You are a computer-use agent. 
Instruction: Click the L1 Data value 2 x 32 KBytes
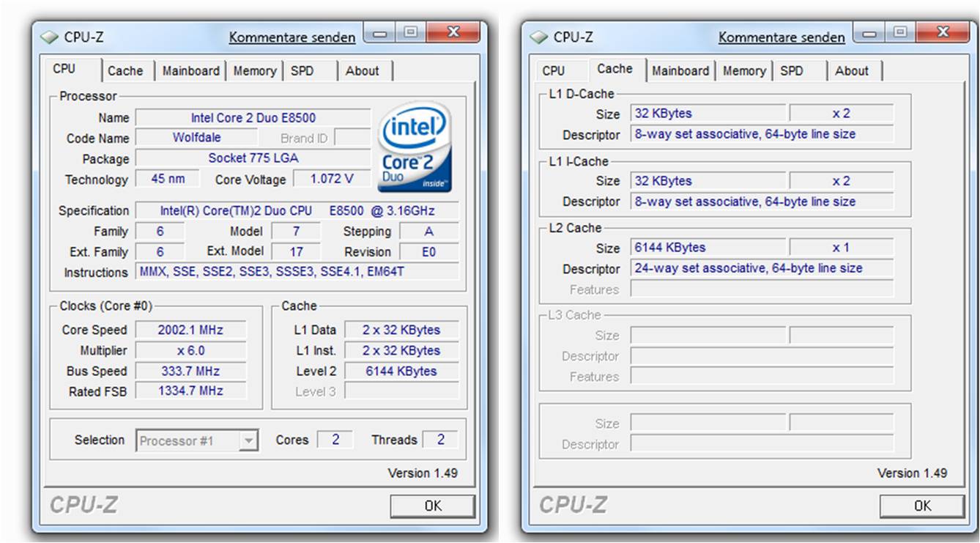[x=401, y=330]
